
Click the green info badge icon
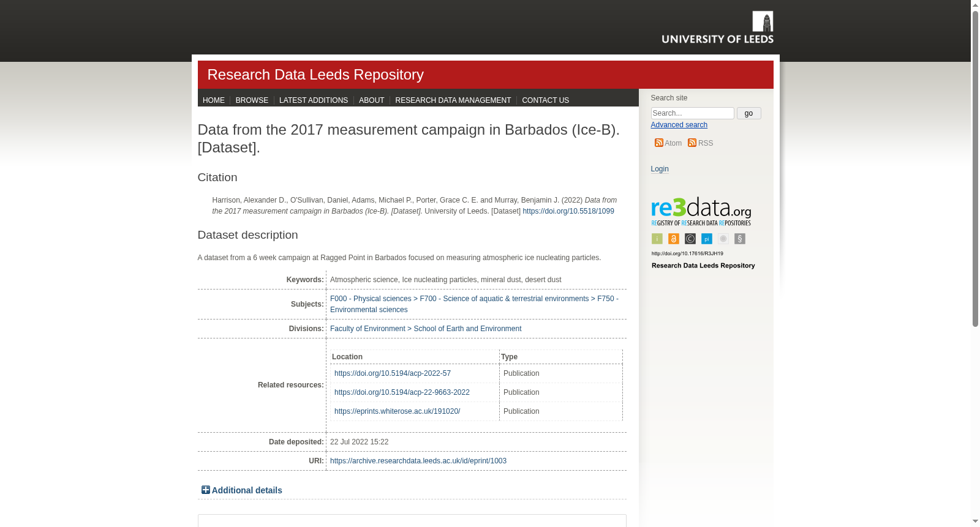coord(657,239)
